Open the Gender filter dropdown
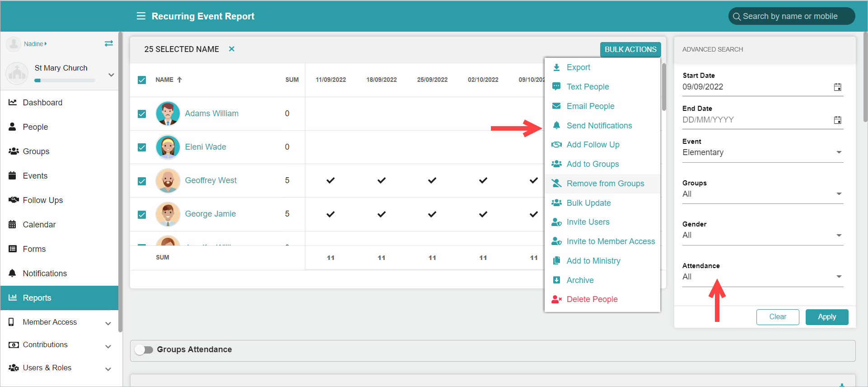 (x=762, y=236)
